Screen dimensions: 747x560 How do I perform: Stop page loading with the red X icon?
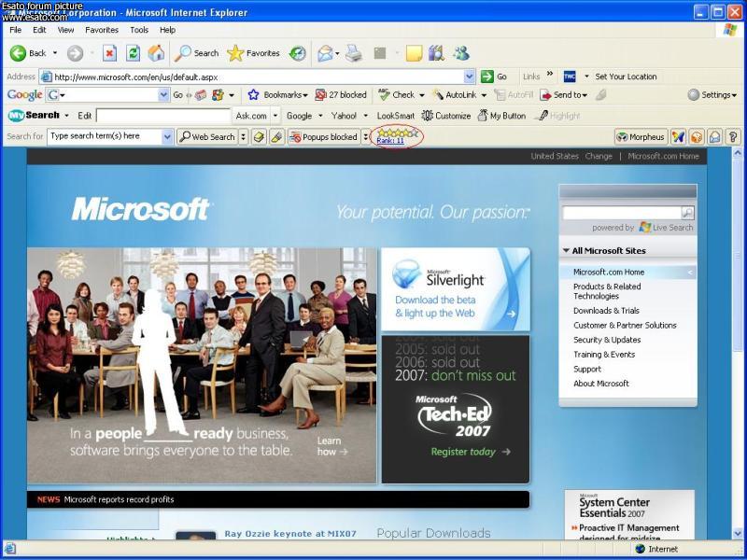click(x=109, y=53)
